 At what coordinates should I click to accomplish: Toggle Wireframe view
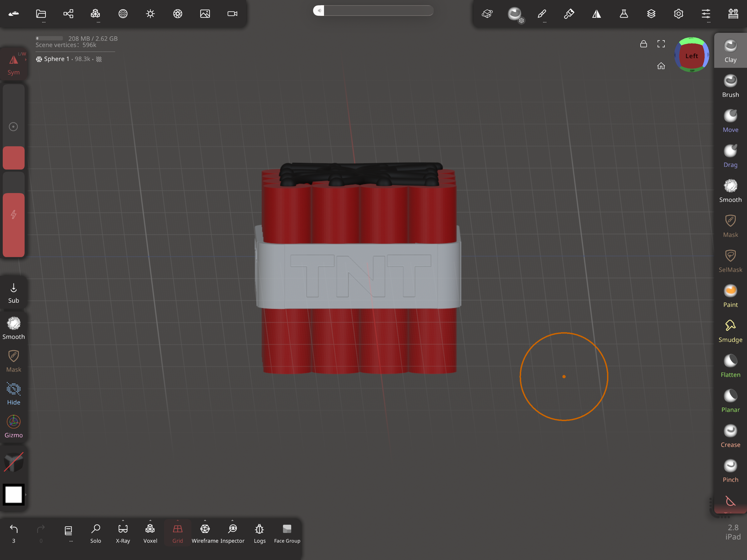(x=205, y=533)
